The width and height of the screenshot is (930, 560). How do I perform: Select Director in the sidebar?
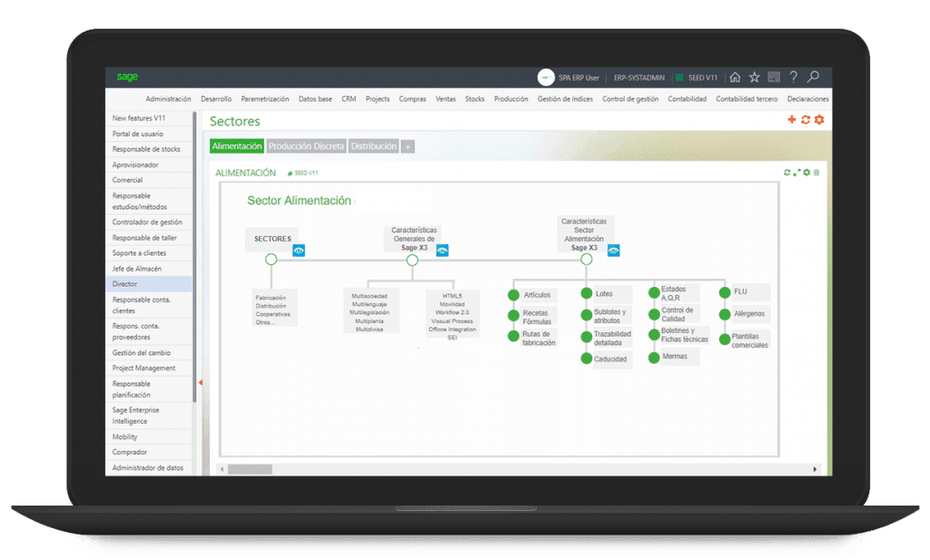tap(149, 284)
